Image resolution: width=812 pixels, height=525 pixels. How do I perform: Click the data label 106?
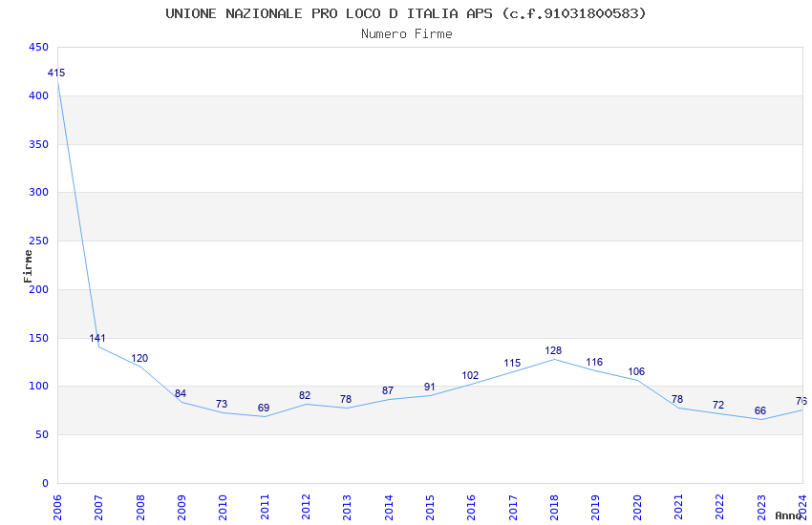(x=636, y=372)
